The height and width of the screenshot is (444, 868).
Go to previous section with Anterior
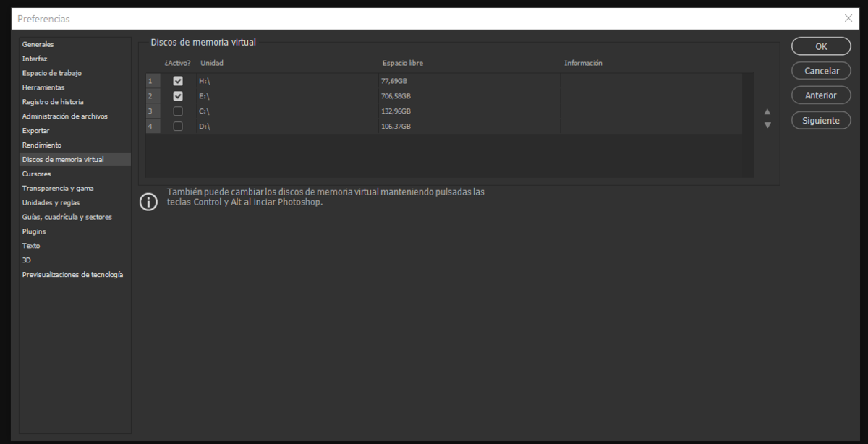point(821,95)
